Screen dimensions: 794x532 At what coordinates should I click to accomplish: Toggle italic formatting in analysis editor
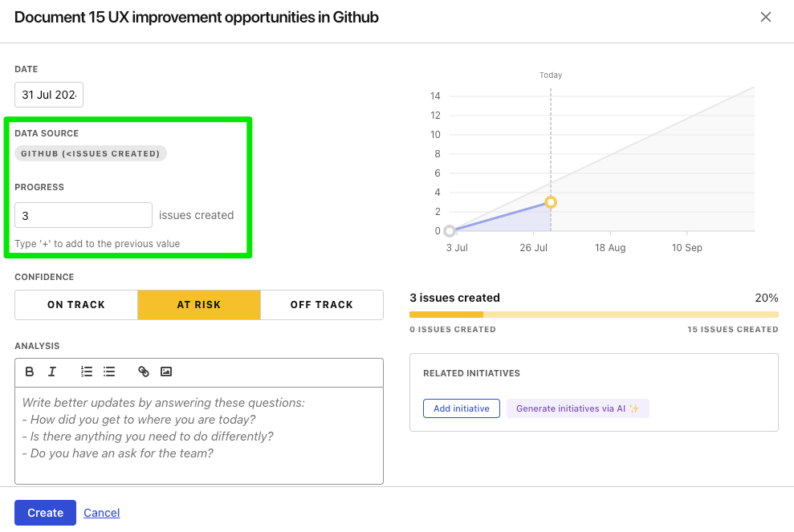pos(52,372)
